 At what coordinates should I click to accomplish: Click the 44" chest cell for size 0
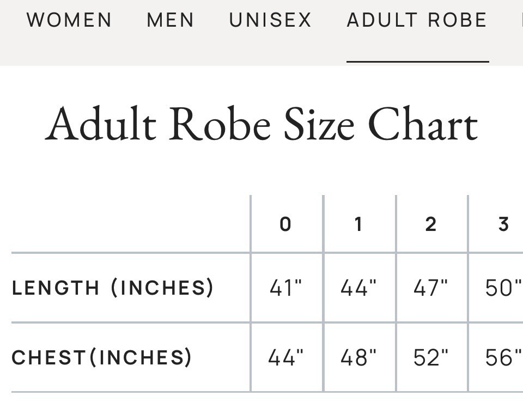[286, 357]
